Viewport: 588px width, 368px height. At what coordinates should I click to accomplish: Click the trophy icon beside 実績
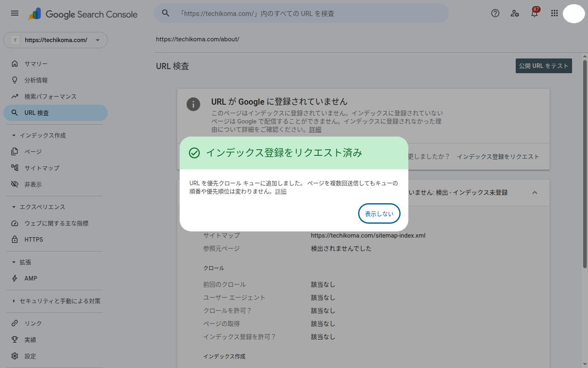(x=15, y=339)
